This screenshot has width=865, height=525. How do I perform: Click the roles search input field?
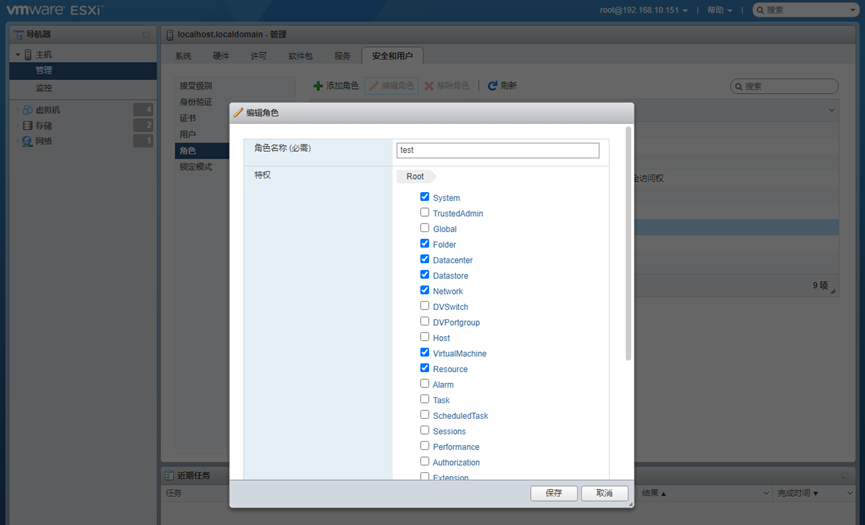click(x=784, y=87)
